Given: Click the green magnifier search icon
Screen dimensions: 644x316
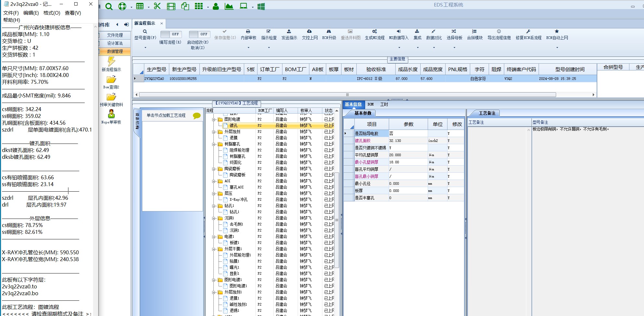Looking at the screenshot, I should click(x=109, y=6).
